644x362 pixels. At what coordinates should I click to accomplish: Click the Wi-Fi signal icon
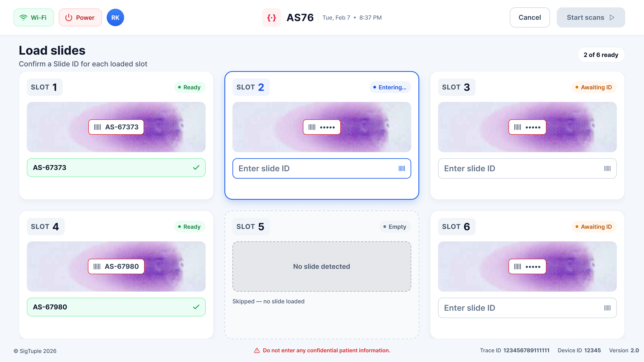pyautogui.click(x=23, y=17)
